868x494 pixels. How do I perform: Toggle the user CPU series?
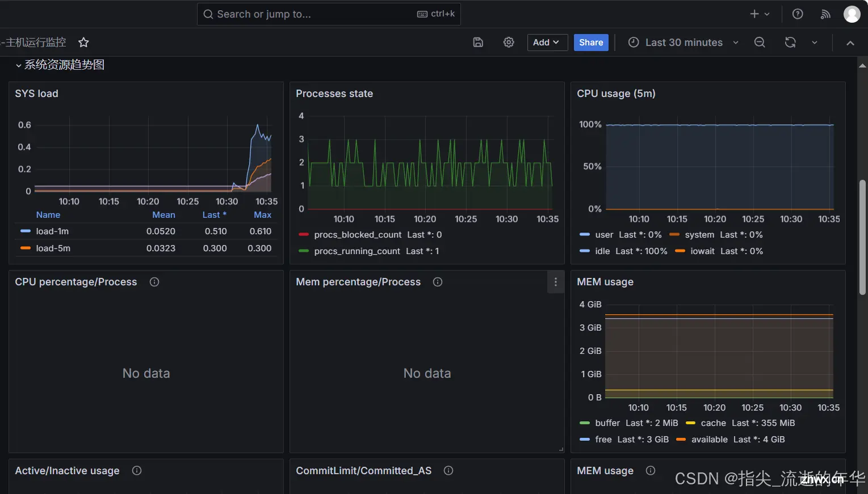(x=604, y=235)
